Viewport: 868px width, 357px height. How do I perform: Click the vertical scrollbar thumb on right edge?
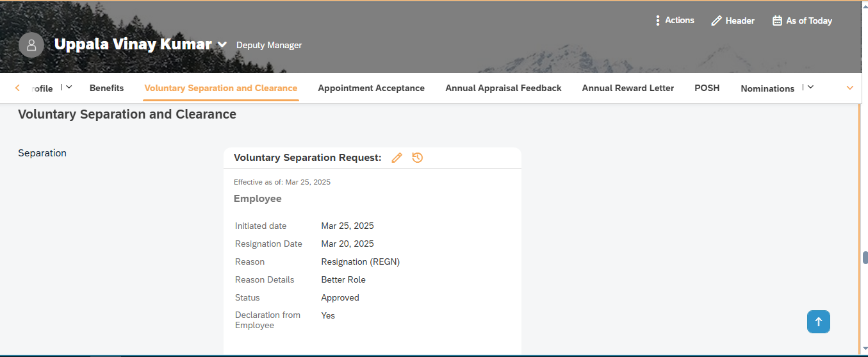[x=865, y=258]
